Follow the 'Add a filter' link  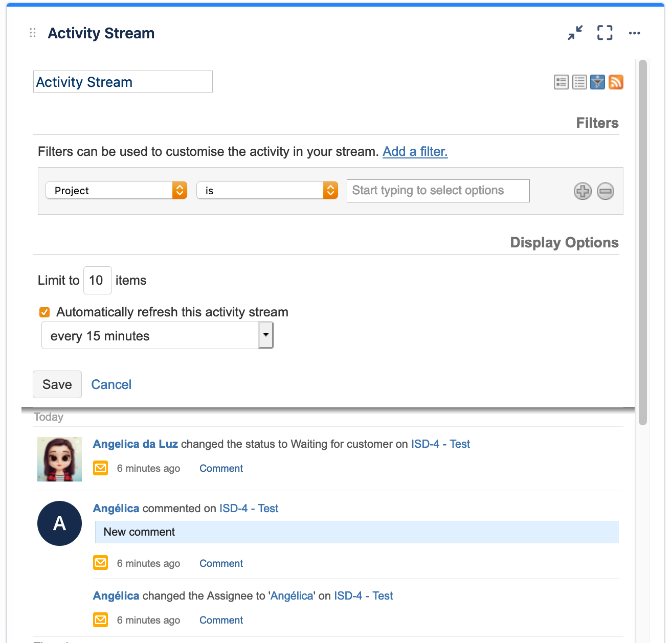[415, 151]
